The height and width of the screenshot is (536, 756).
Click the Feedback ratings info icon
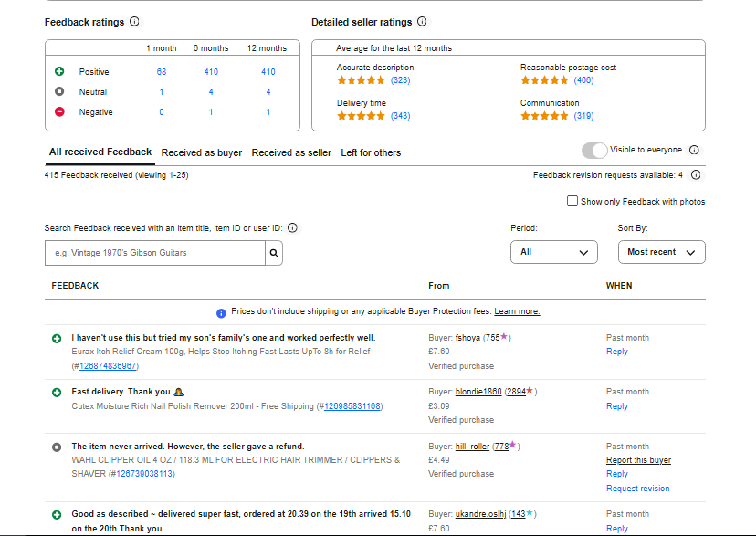[134, 22]
